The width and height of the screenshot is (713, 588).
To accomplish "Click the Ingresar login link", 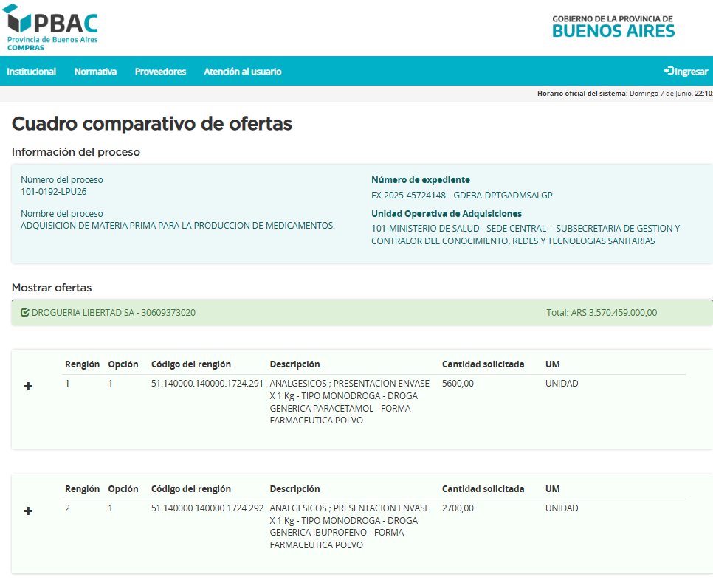I will click(686, 72).
